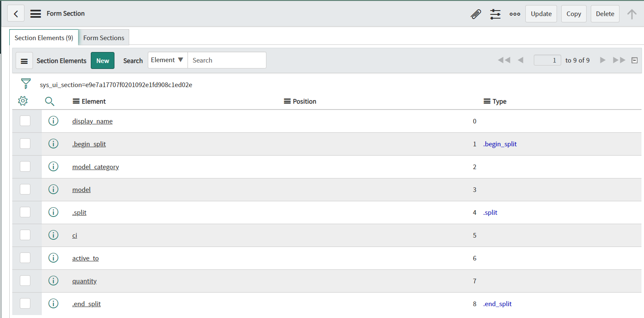Preview .end_split record info icon
The image size is (644, 318).
pos(53,304)
